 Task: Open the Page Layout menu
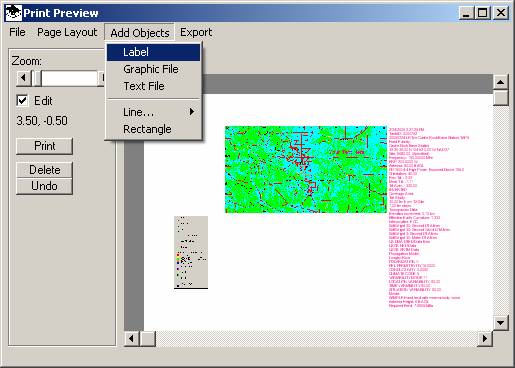(x=67, y=32)
